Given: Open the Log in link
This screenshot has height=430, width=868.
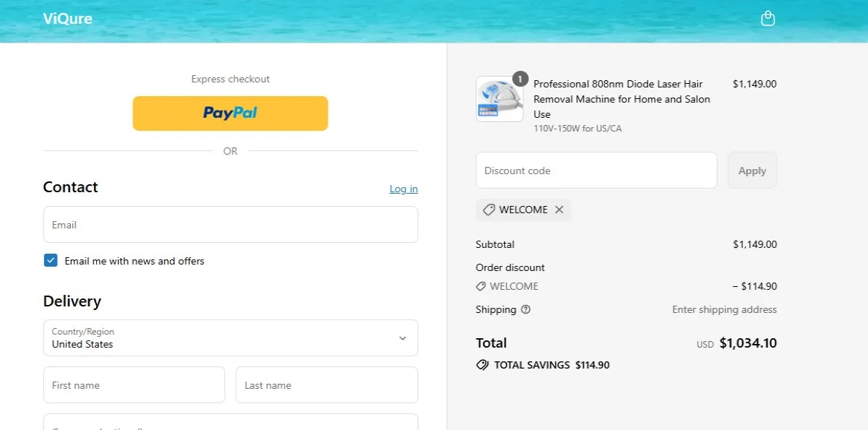Looking at the screenshot, I should tap(403, 189).
